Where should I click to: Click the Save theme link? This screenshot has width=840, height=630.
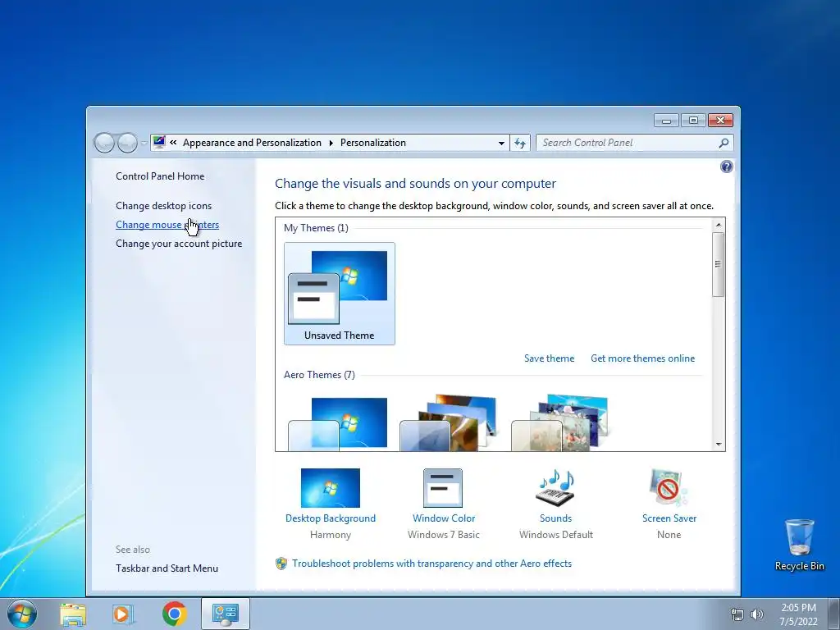tap(549, 358)
